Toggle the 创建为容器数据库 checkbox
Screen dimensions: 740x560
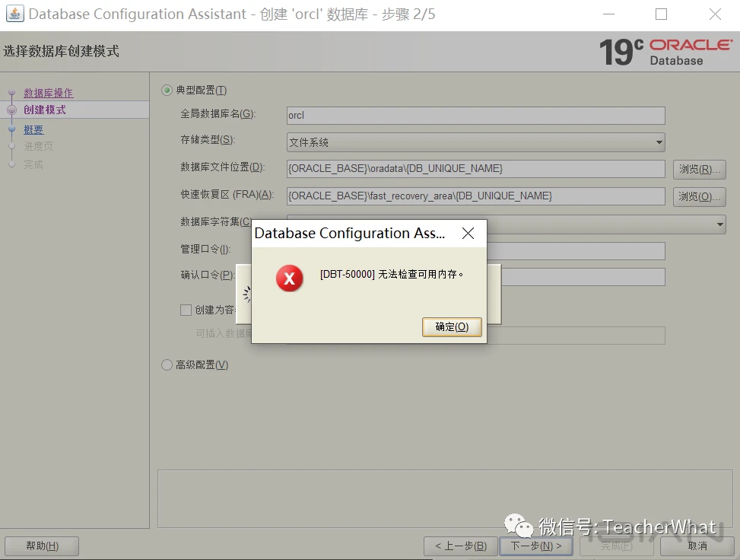(x=186, y=310)
